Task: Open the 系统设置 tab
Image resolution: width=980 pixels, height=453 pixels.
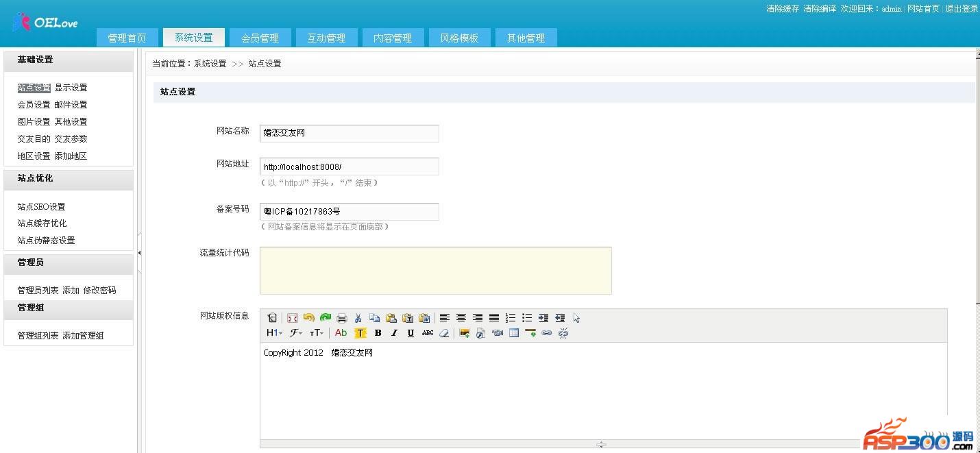Action: 194,38
